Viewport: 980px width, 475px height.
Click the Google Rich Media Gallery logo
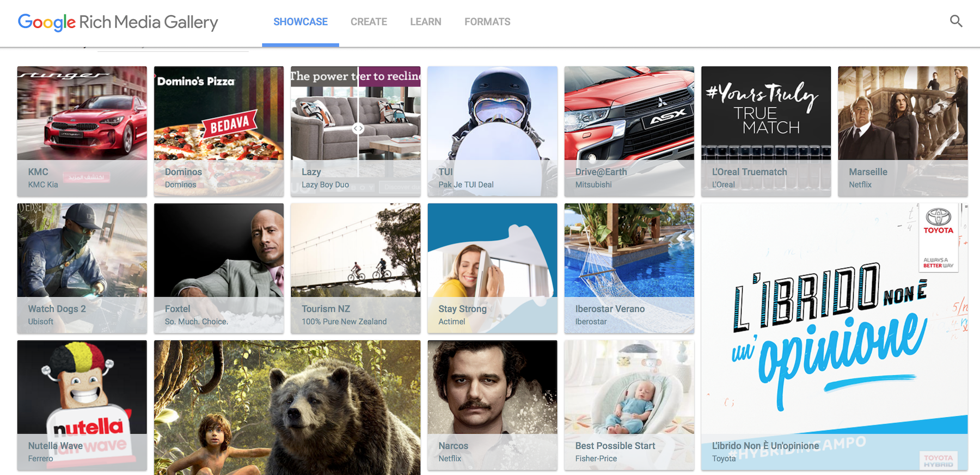(118, 22)
